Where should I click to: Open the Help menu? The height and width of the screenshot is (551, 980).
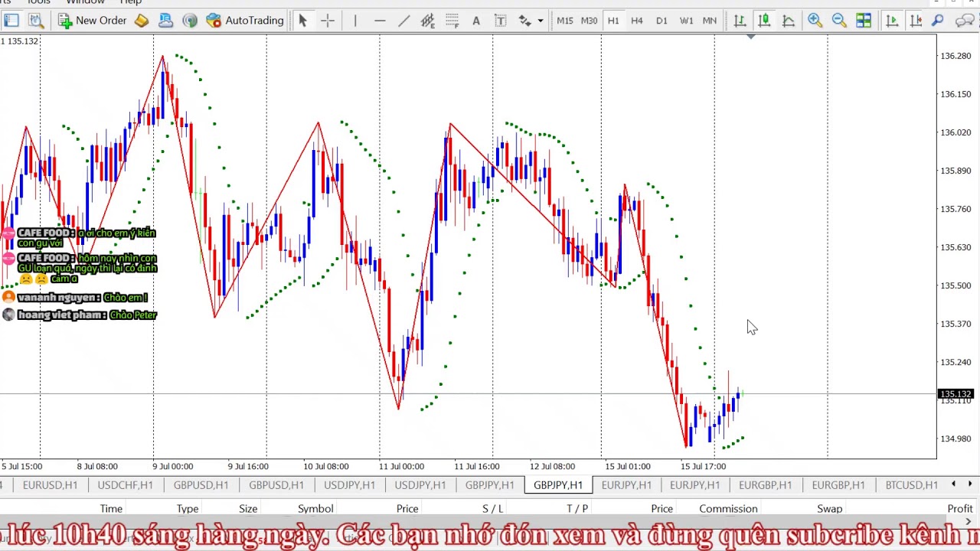pos(131,2)
